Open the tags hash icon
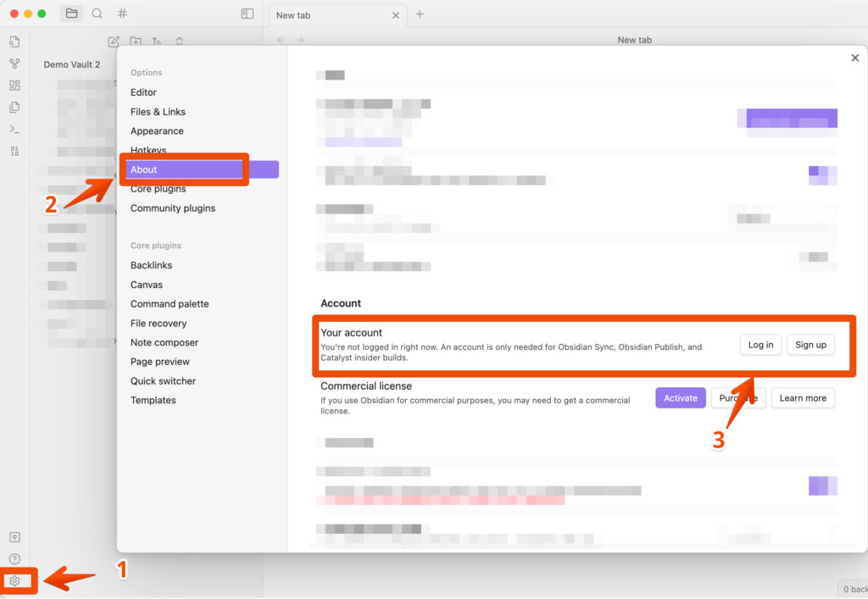This screenshot has height=599, width=868. tap(122, 14)
